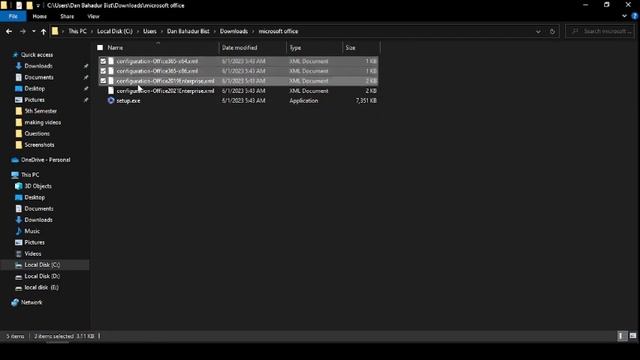Open Downloads under This PC
Viewport: 640px width, 360px height.
38,220
